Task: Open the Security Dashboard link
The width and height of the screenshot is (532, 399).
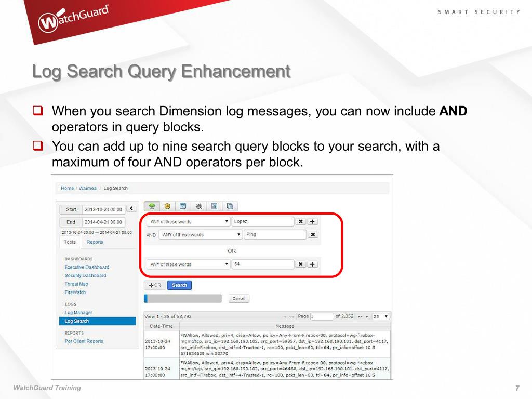Action: click(86, 275)
